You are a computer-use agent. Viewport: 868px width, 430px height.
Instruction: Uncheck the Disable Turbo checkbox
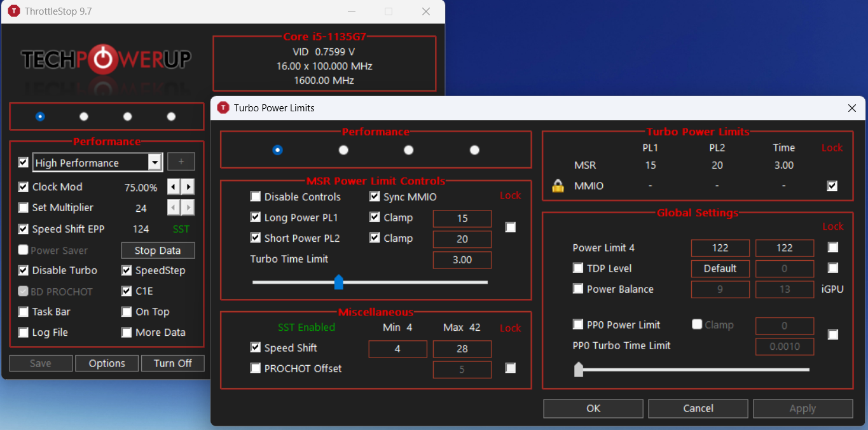coord(24,270)
